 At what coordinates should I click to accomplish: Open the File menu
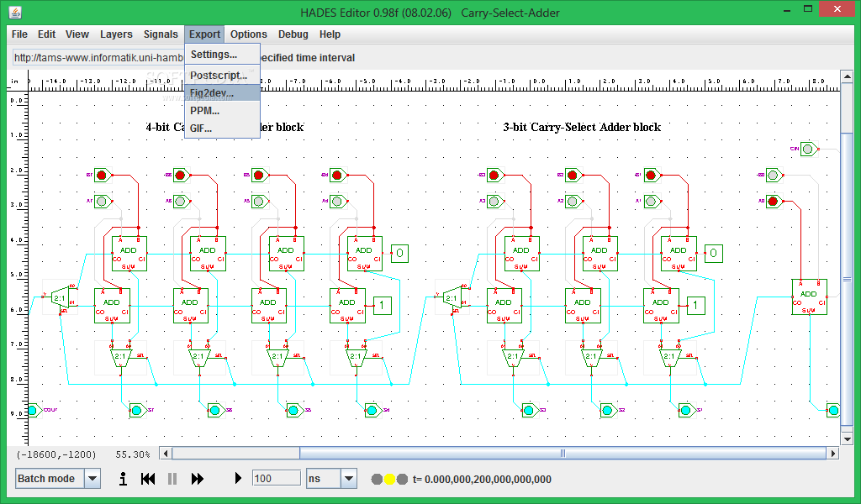pos(19,34)
